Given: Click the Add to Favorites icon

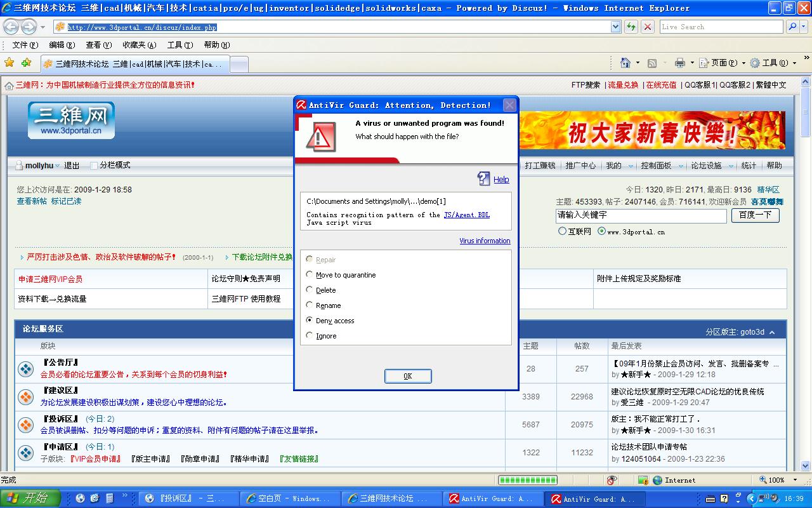Looking at the screenshot, I should click(x=26, y=63).
